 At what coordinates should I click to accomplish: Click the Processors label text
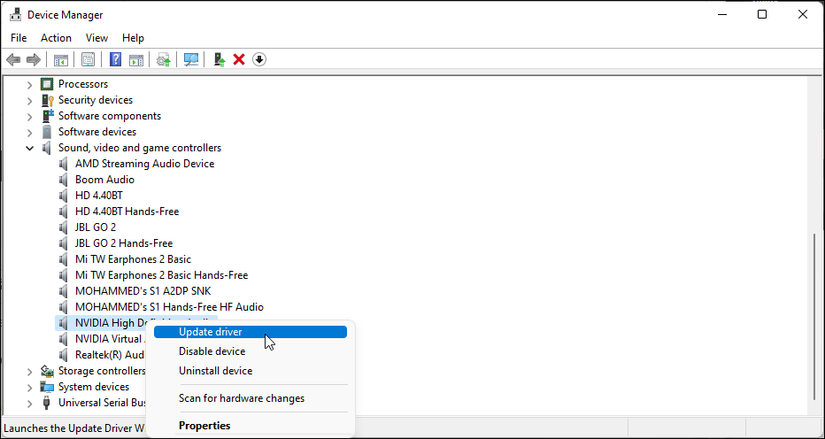(83, 84)
